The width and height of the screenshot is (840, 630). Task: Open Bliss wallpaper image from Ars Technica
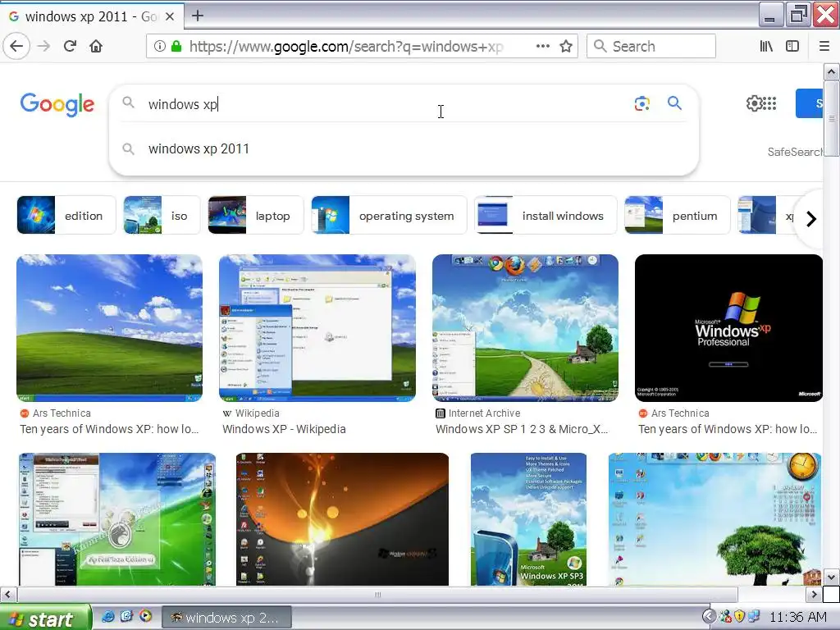click(x=110, y=328)
